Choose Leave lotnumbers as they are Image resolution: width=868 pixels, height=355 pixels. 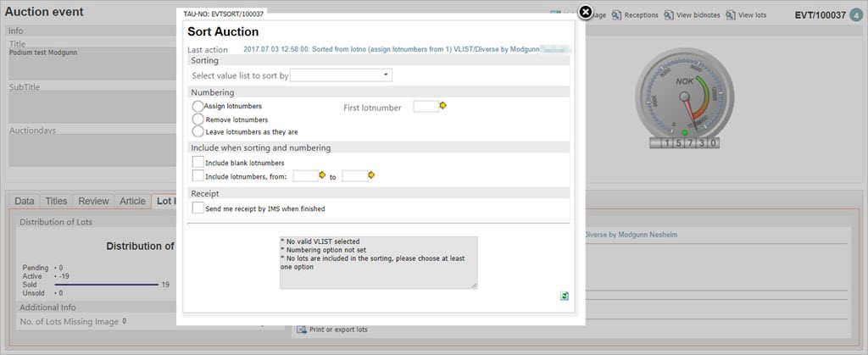click(x=198, y=132)
